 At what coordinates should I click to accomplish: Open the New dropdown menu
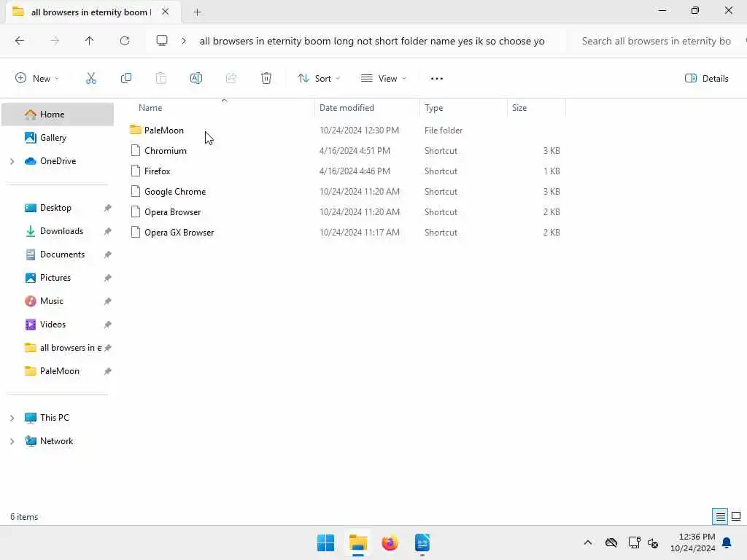click(x=37, y=79)
